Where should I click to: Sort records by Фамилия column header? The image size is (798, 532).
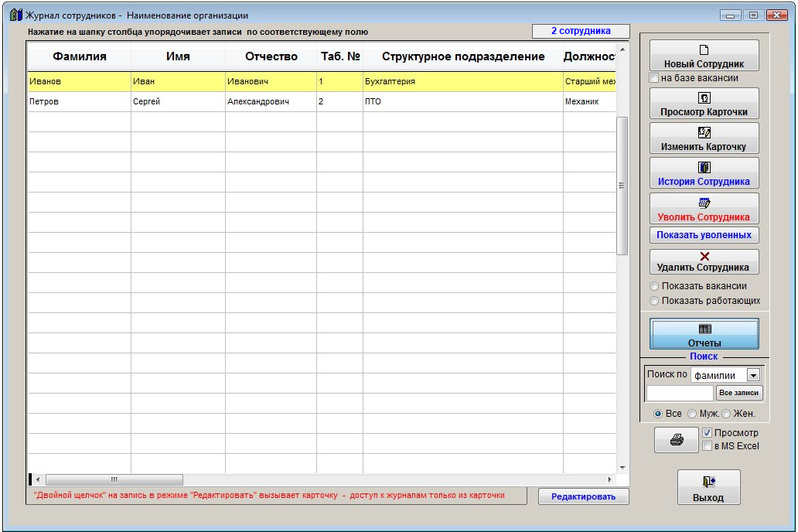(x=80, y=56)
